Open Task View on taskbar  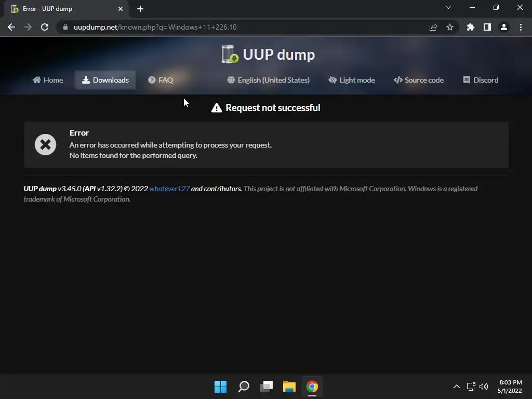coord(267,387)
